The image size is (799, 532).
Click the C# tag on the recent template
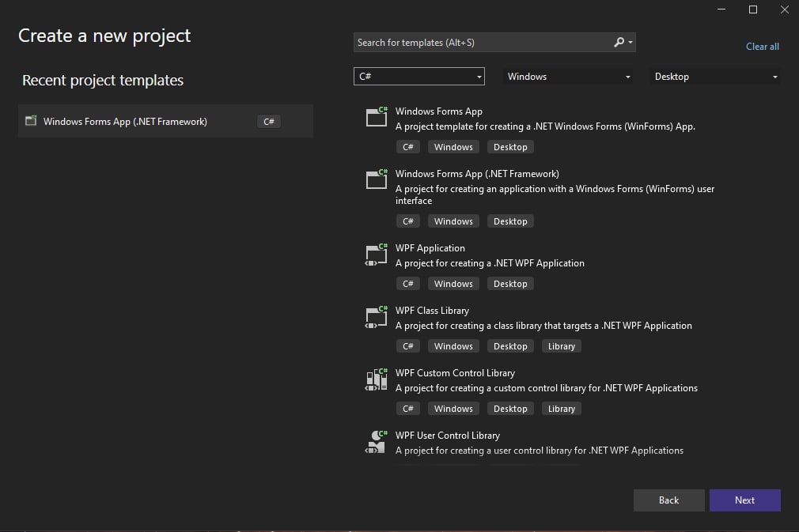tap(268, 122)
